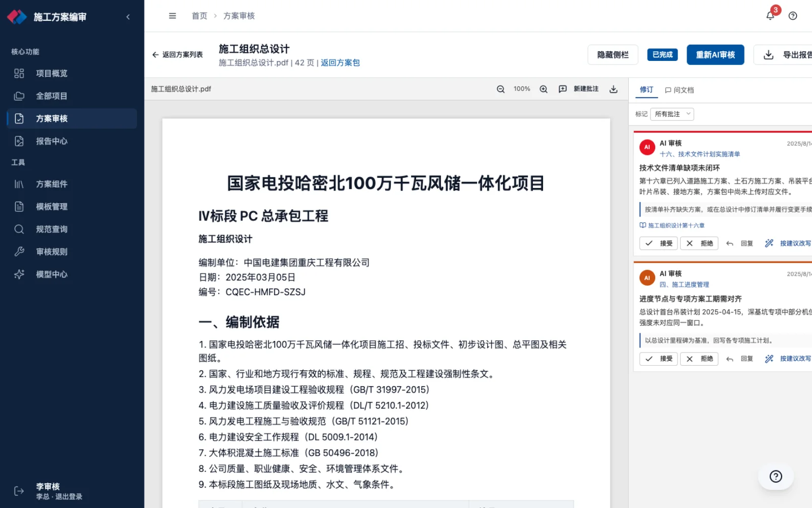
Task: Toggle the hamburger menu icon
Action: pyautogui.click(x=173, y=16)
